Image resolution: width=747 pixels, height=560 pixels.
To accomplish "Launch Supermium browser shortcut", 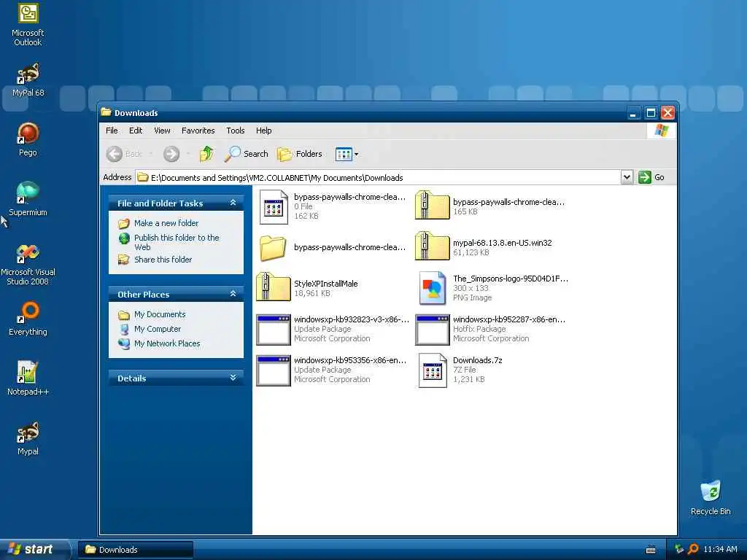I will click(x=28, y=198).
